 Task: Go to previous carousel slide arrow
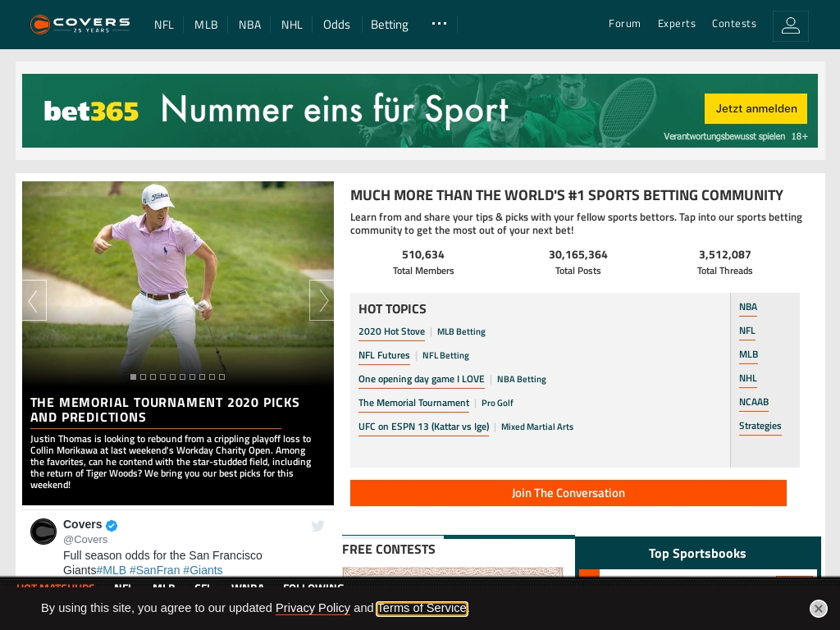pos(34,300)
